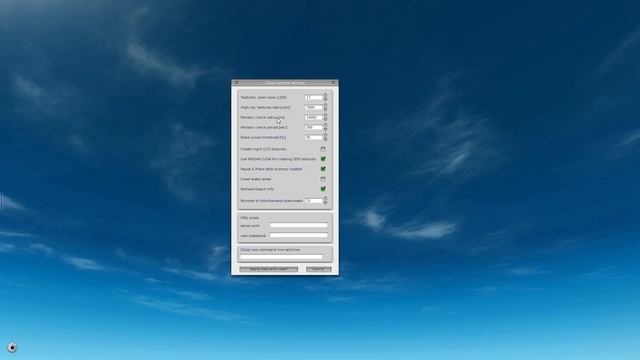The height and width of the screenshot is (360, 640).
Task: Click the Cancel button in the dialog
Action: [x=318, y=269]
